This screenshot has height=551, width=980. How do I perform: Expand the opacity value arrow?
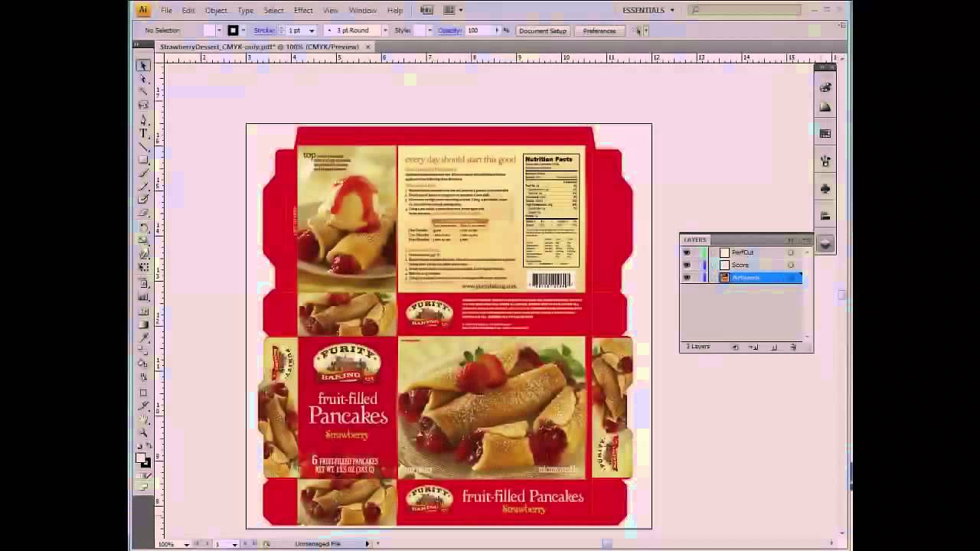pos(496,31)
